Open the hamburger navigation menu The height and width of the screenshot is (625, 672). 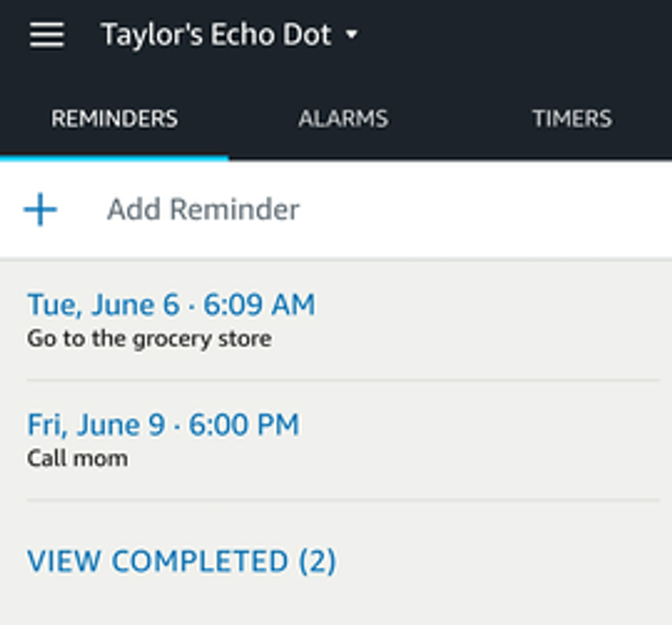tap(47, 34)
